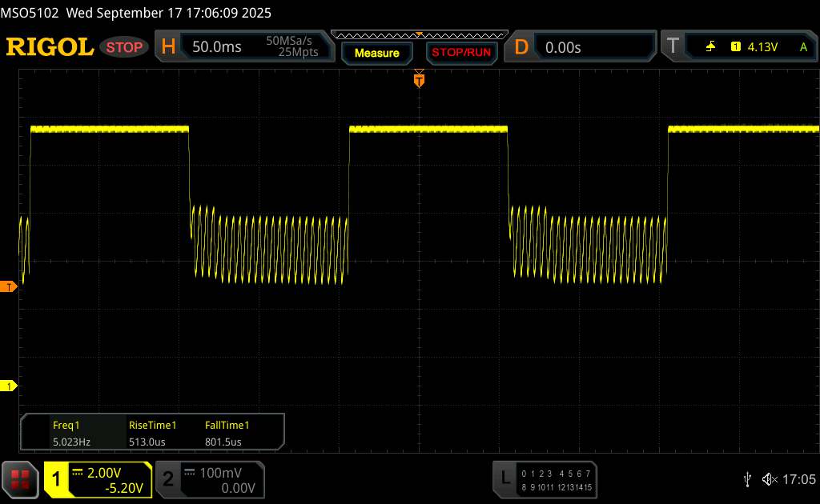
Task: Toggle the muted speaker sound icon
Action: point(769,478)
